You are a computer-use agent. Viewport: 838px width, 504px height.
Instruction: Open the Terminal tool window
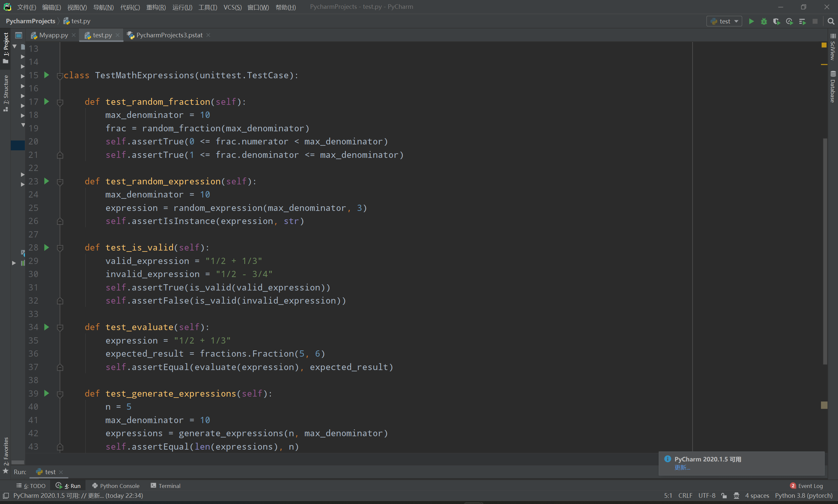pos(166,486)
